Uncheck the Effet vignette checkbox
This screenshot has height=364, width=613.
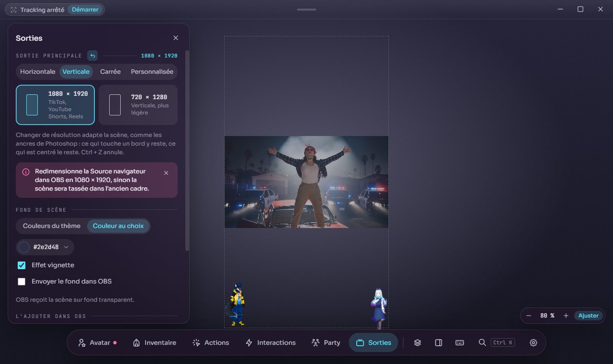click(x=22, y=265)
